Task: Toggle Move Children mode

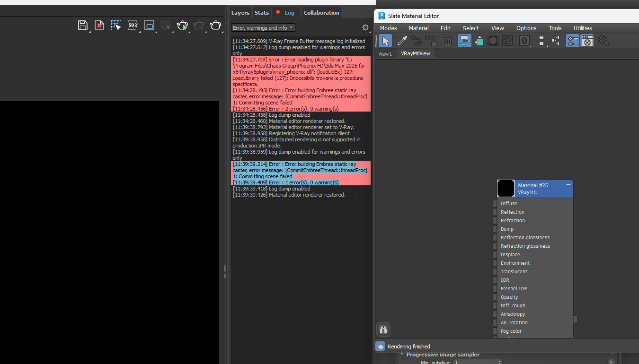Action: point(465,41)
